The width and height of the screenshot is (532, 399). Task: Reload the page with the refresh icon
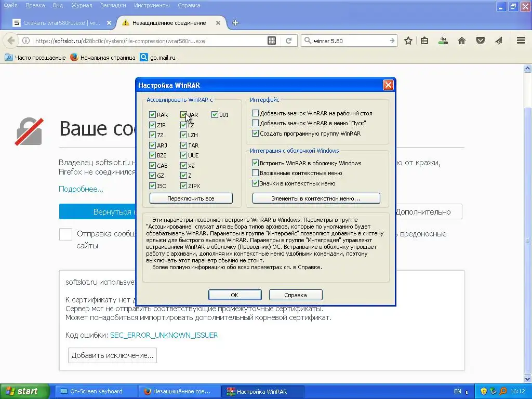tap(289, 41)
